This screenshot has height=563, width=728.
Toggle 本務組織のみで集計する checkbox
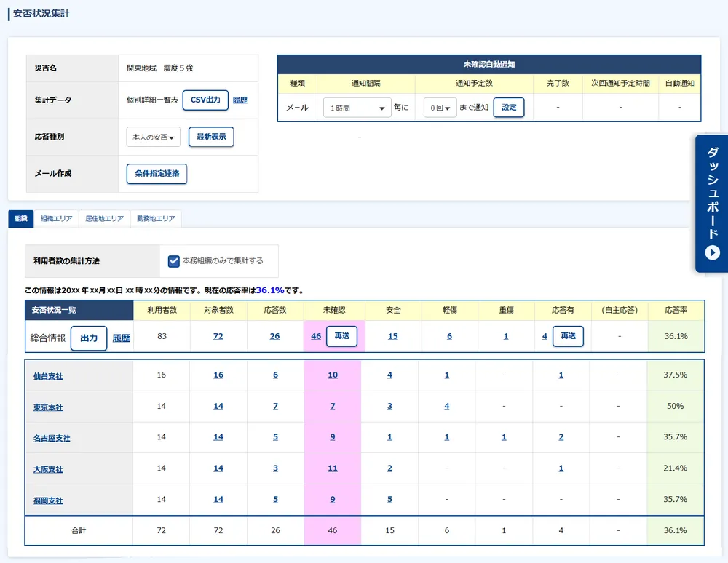coord(174,260)
